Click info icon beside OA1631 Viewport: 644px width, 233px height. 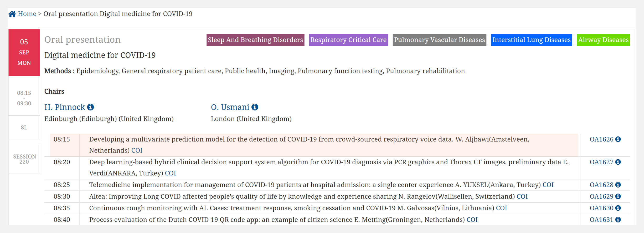click(x=618, y=220)
